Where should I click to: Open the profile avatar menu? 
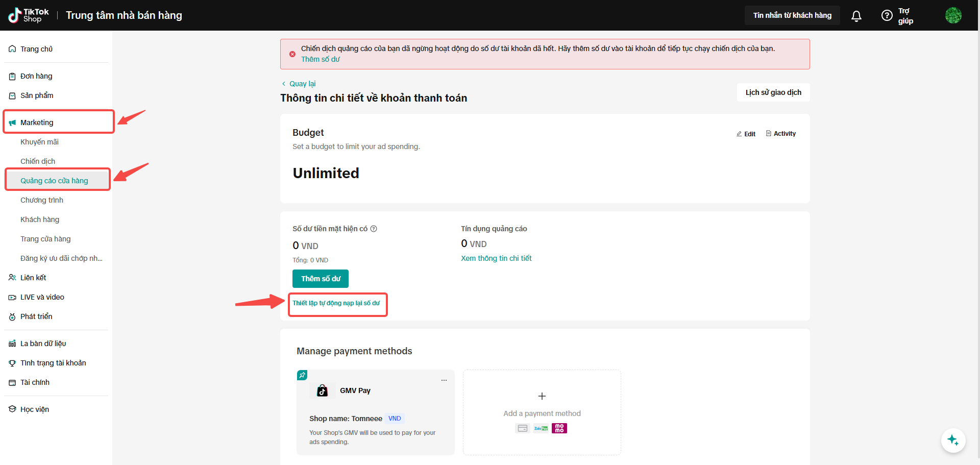953,15
